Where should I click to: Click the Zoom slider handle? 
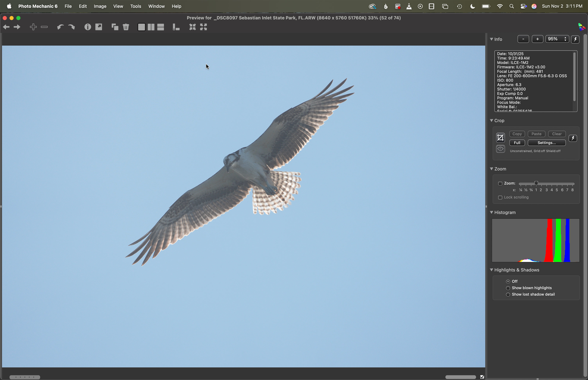pyautogui.click(x=536, y=183)
